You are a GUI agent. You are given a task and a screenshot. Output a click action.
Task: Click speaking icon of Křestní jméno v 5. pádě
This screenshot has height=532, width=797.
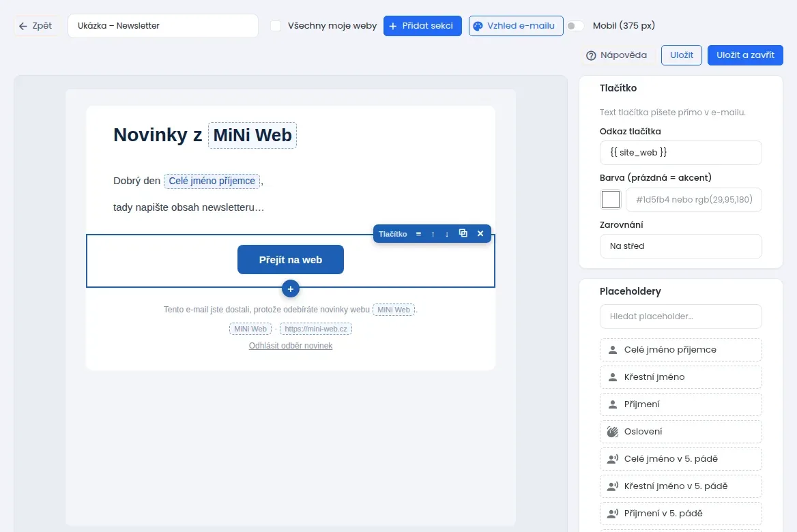point(613,486)
